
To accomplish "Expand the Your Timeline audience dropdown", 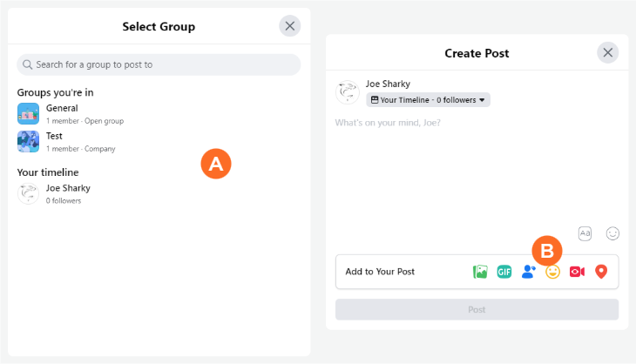I will pos(428,100).
